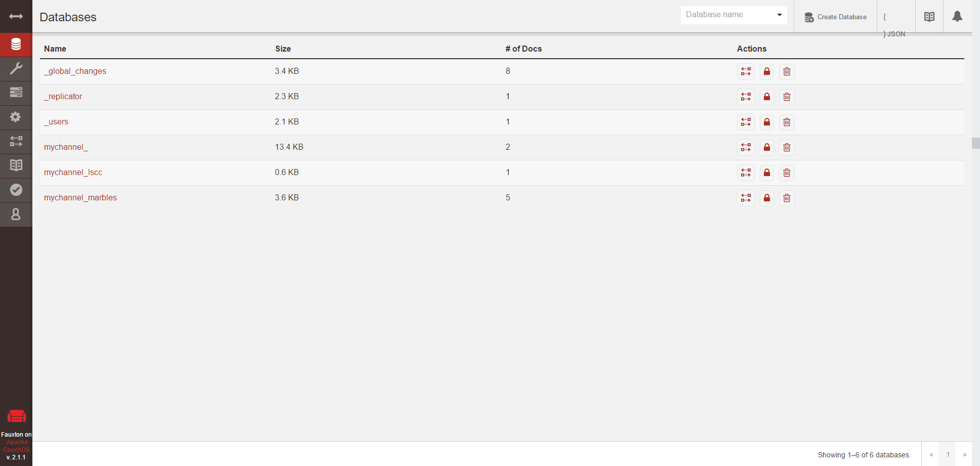980x466 pixels.
Task: Open the mychannel_lscc database link
Action: (x=73, y=172)
